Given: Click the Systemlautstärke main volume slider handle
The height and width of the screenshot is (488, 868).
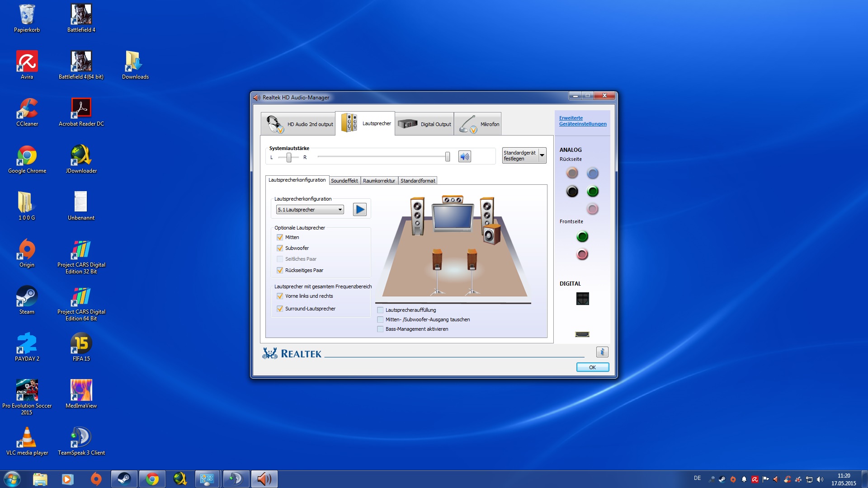Looking at the screenshot, I should [447, 157].
